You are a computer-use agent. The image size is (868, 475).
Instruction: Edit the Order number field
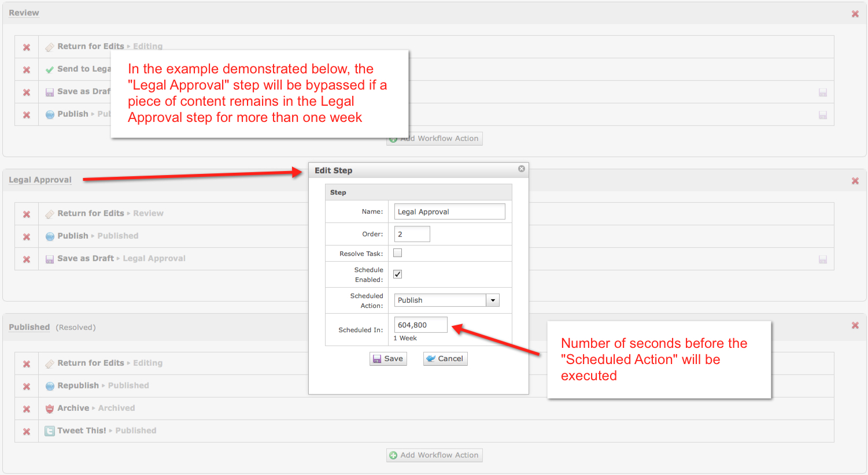pos(412,234)
